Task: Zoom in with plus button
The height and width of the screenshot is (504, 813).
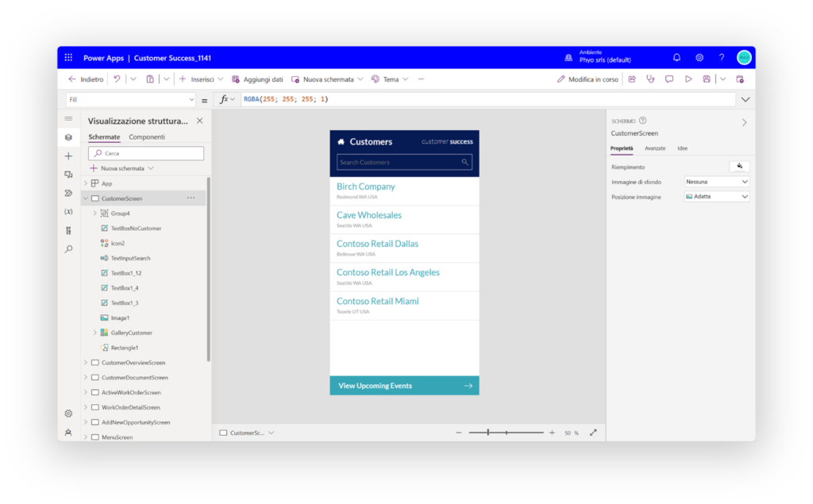Action: [x=552, y=433]
